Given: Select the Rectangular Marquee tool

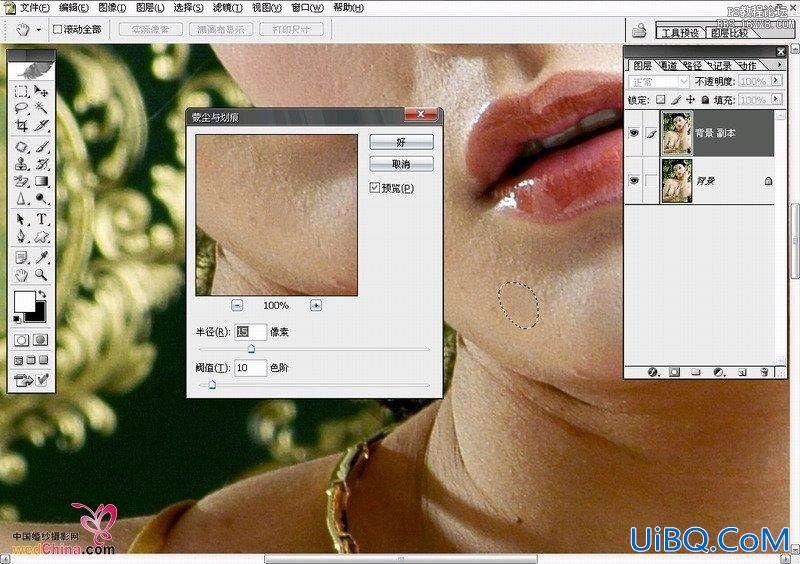Looking at the screenshot, I should tap(21, 91).
